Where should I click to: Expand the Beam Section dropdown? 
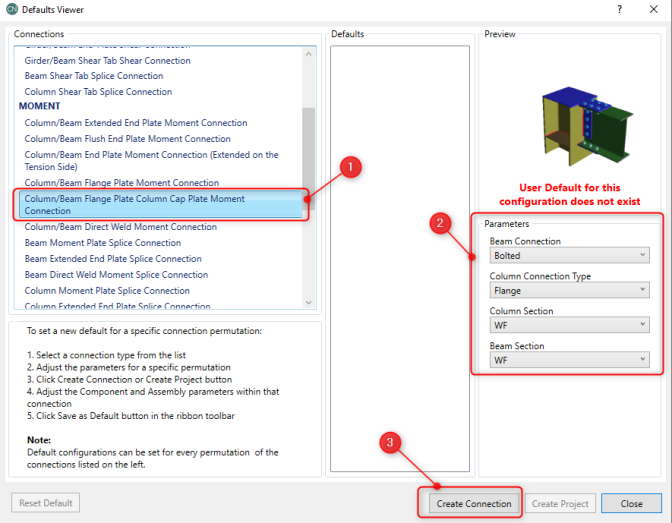coord(569,360)
